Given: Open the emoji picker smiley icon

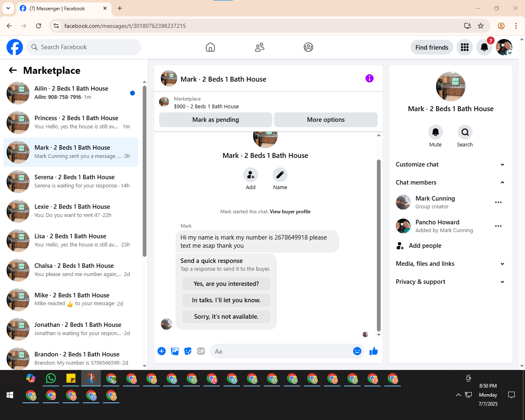Looking at the screenshot, I should (x=357, y=351).
